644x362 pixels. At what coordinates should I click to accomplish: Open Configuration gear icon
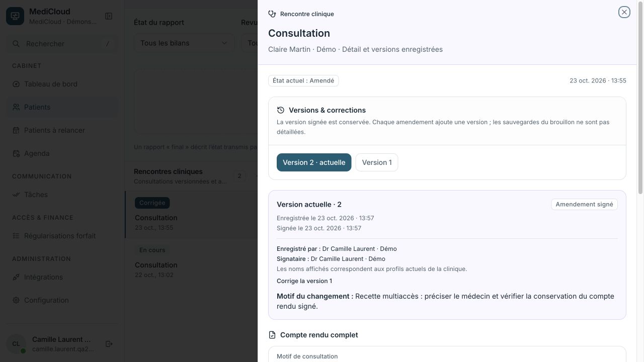tap(16, 300)
